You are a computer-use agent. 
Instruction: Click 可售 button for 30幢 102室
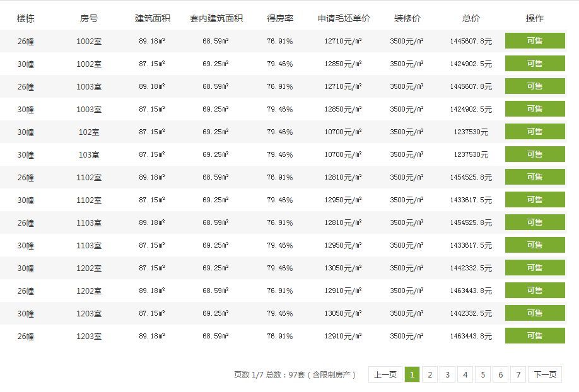[x=535, y=132]
